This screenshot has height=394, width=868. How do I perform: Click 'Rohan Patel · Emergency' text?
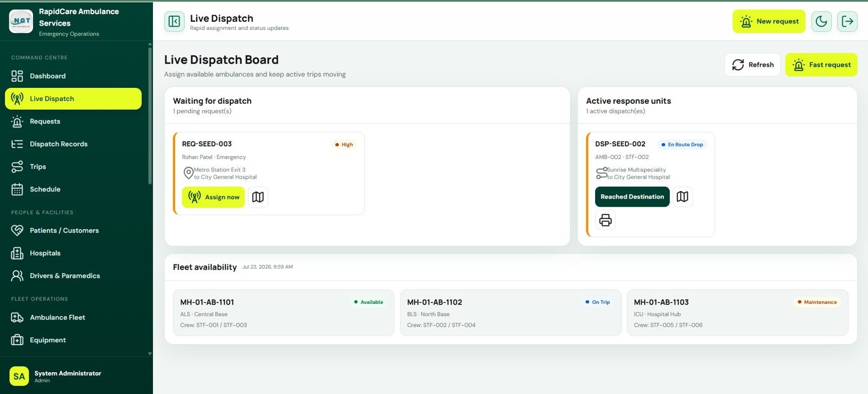pyautogui.click(x=214, y=157)
